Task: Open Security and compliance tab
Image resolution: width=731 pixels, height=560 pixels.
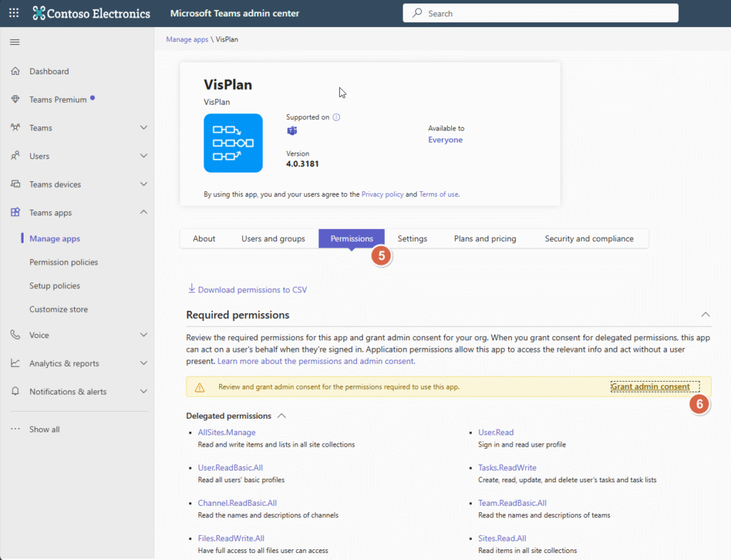Action: click(589, 238)
